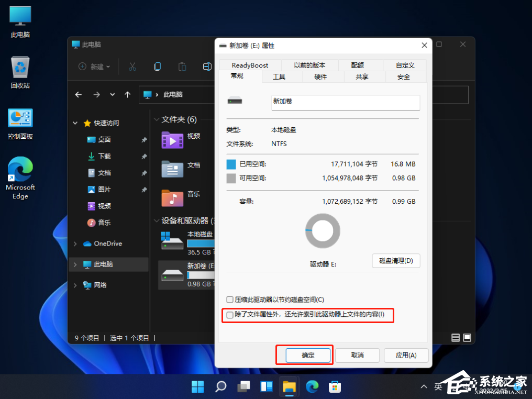Image resolution: width=532 pixels, height=399 pixels.
Task: Open the Windows Start menu
Action: click(197, 386)
